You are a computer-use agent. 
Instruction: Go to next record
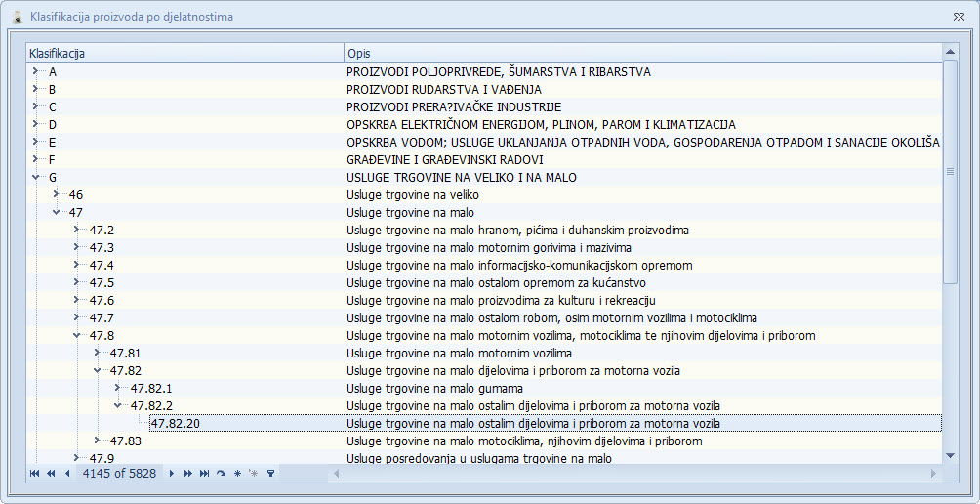coord(172,473)
